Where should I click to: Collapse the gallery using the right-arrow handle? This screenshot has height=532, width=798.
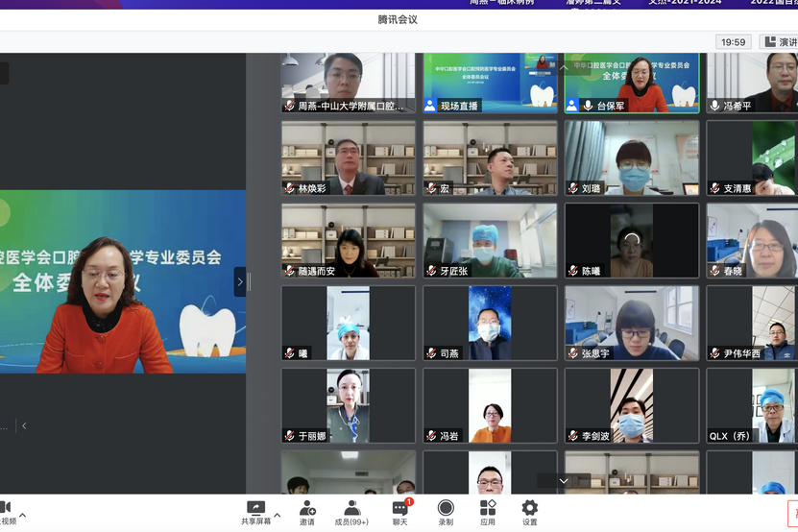coord(240,281)
